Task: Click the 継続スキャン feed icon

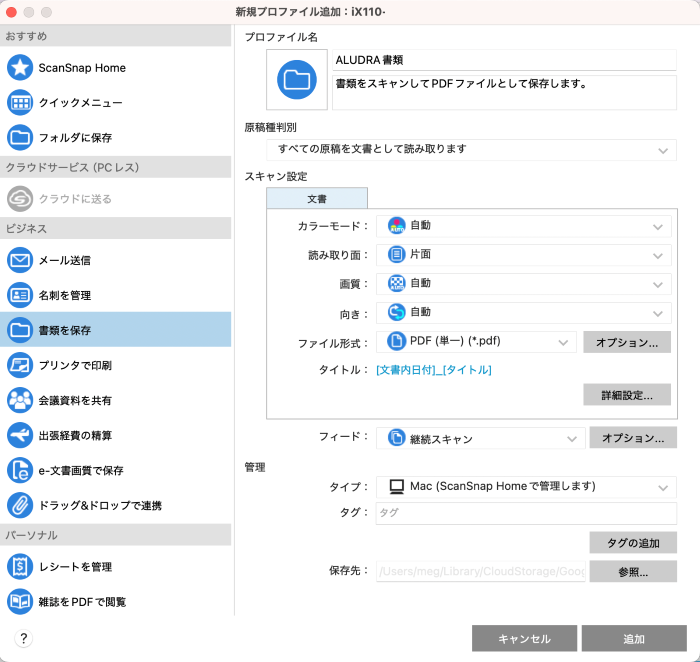Action: tap(396, 438)
